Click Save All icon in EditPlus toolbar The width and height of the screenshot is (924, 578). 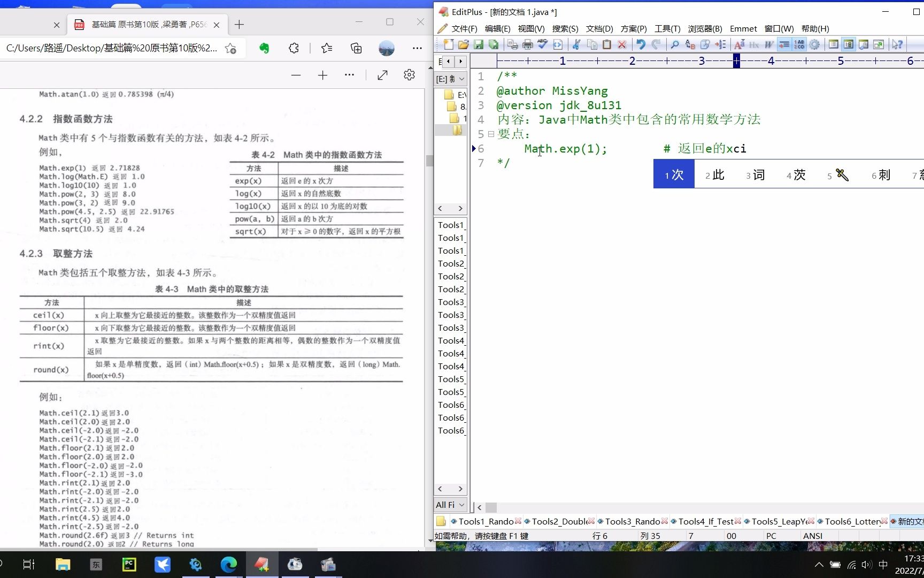pyautogui.click(x=494, y=44)
